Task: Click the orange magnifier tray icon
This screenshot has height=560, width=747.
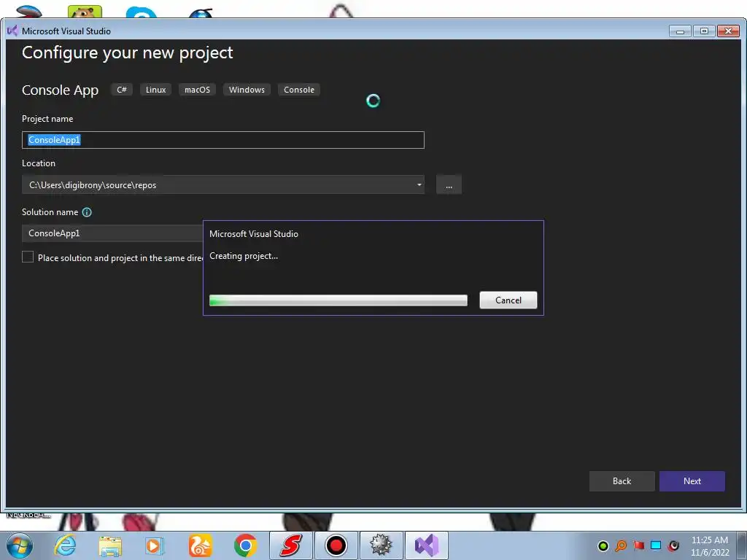Action: pyautogui.click(x=621, y=545)
